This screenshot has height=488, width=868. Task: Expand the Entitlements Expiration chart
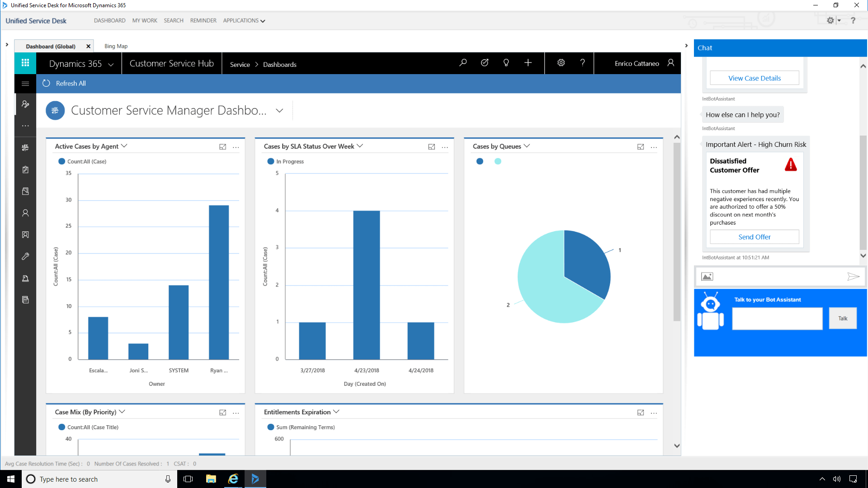(641, 413)
